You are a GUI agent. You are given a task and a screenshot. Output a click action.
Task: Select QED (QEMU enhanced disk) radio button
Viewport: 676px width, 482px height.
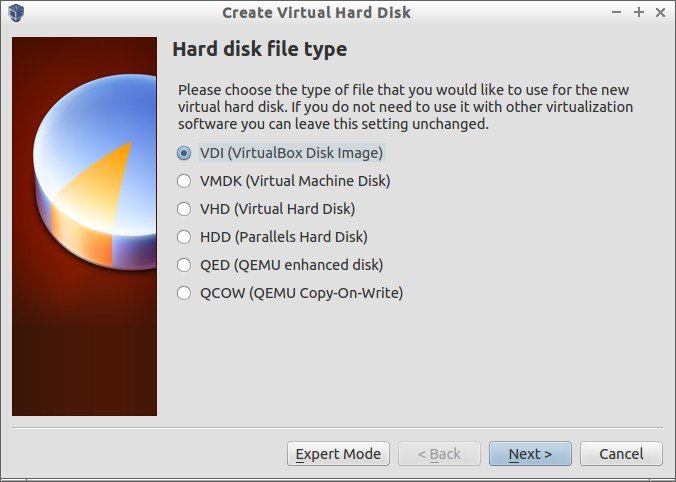click(184, 265)
